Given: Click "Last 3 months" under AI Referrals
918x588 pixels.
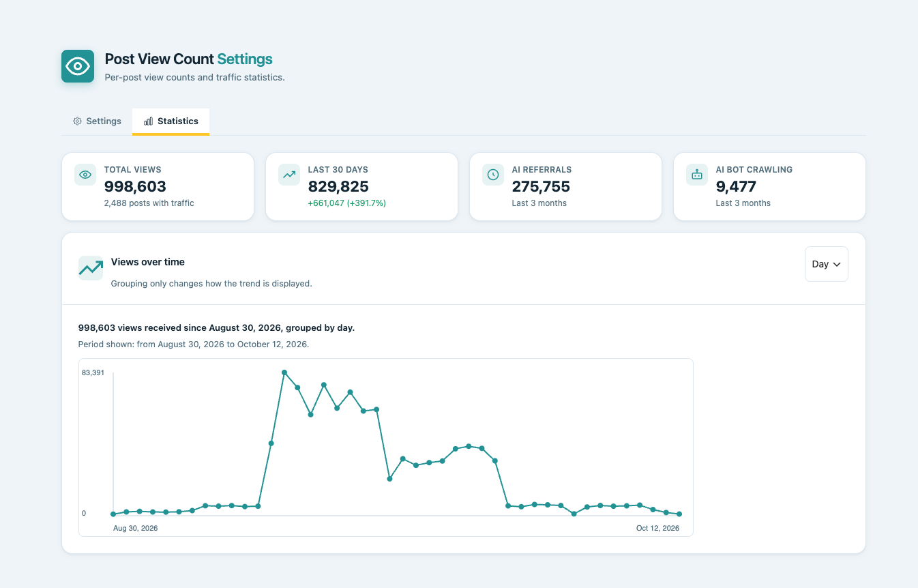Looking at the screenshot, I should [x=539, y=203].
